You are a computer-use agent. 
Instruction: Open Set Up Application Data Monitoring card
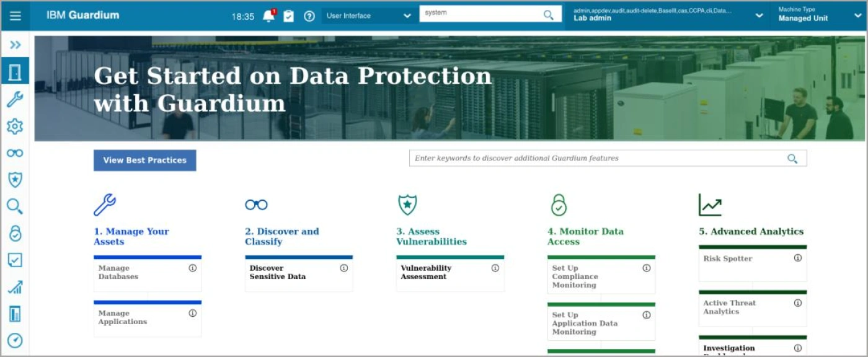click(x=601, y=321)
